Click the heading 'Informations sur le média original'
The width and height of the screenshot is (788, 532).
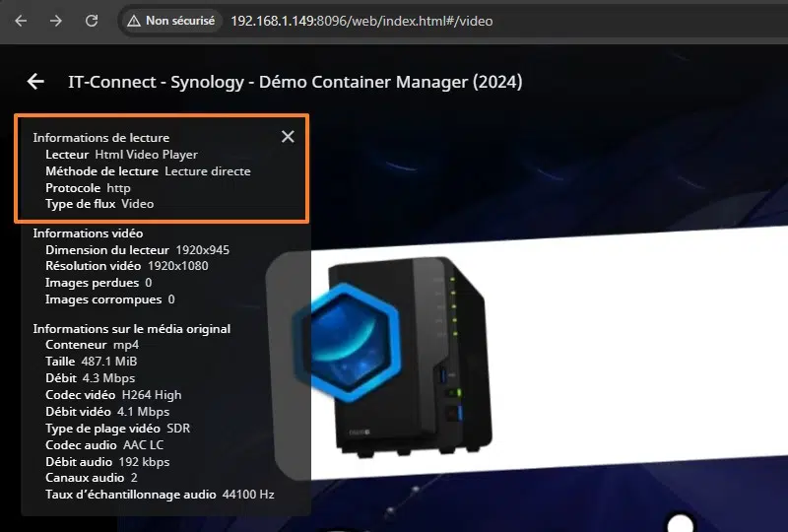(x=132, y=329)
